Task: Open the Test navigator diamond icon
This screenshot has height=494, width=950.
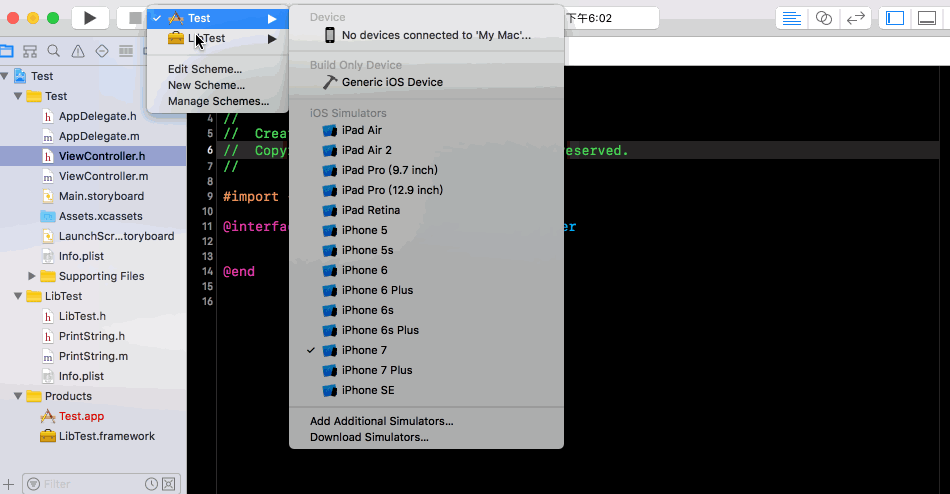Action: [102, 51]
